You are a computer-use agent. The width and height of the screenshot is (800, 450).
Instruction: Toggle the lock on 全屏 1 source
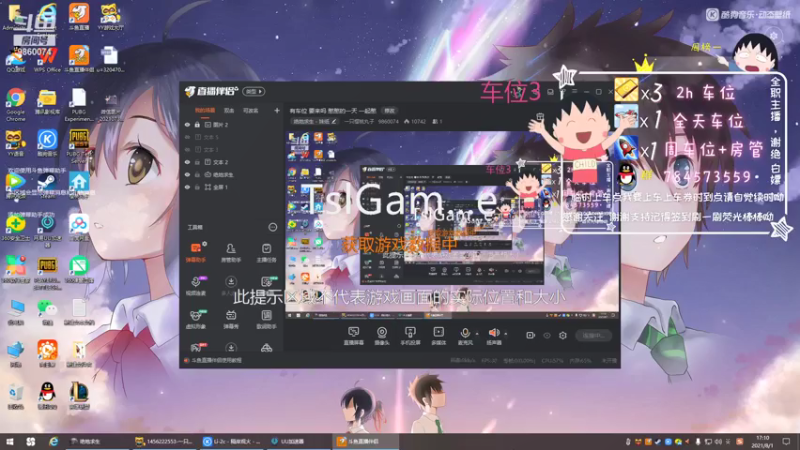tap(197, 187)
